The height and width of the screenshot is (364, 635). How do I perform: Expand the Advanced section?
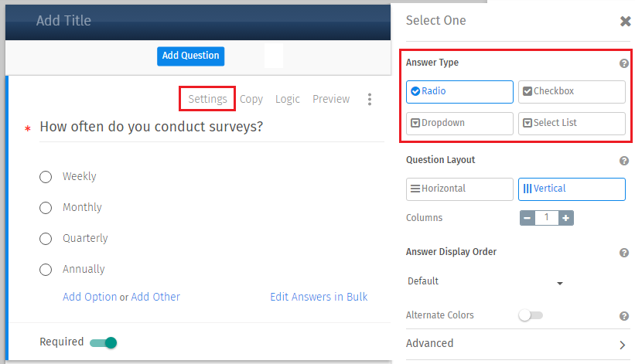click(517, 344)
